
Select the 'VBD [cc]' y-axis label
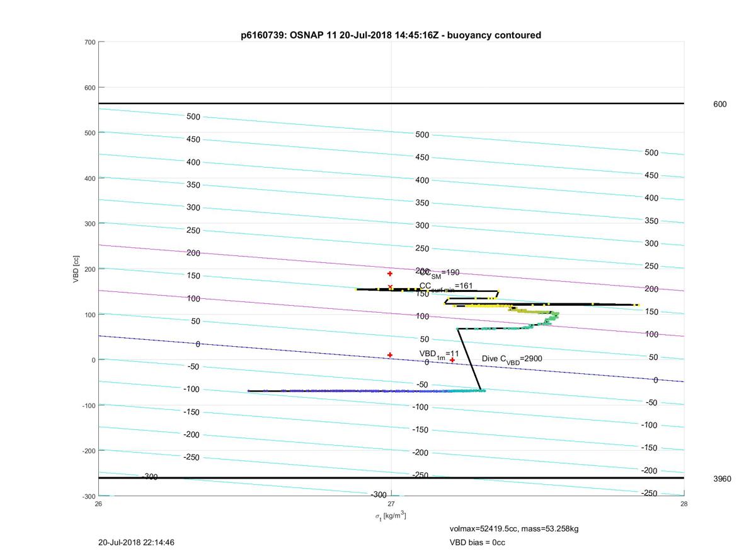tap(76, 269)
